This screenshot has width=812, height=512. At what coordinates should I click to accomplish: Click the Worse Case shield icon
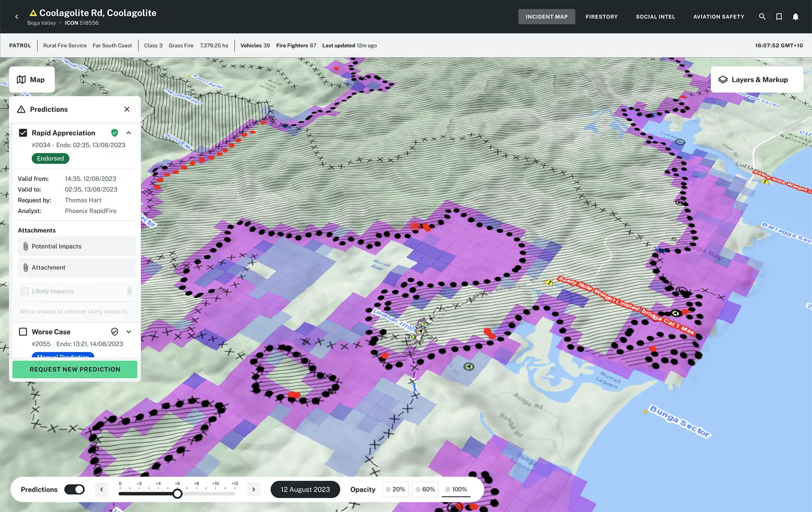pyautogui.click(x=114, y=332)
